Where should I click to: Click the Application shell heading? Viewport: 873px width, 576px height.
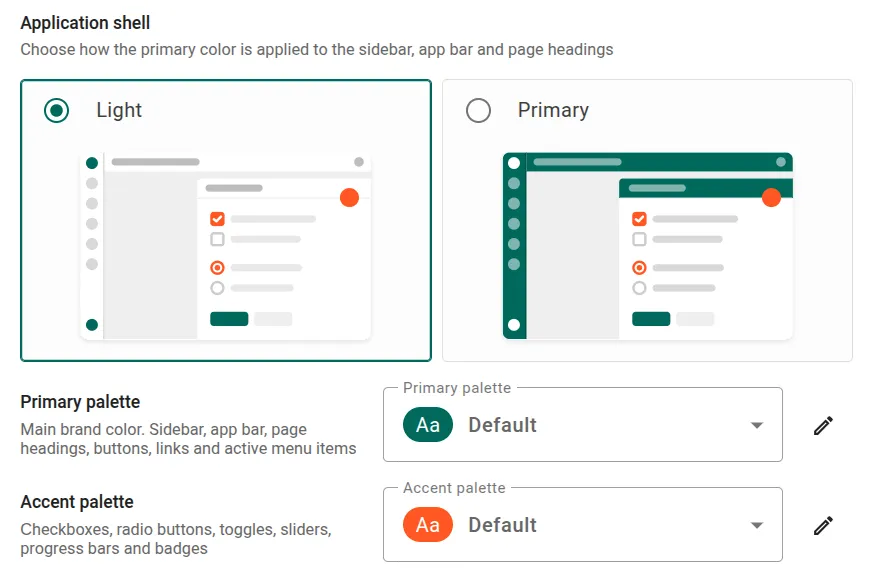click(x=85, y=23)
